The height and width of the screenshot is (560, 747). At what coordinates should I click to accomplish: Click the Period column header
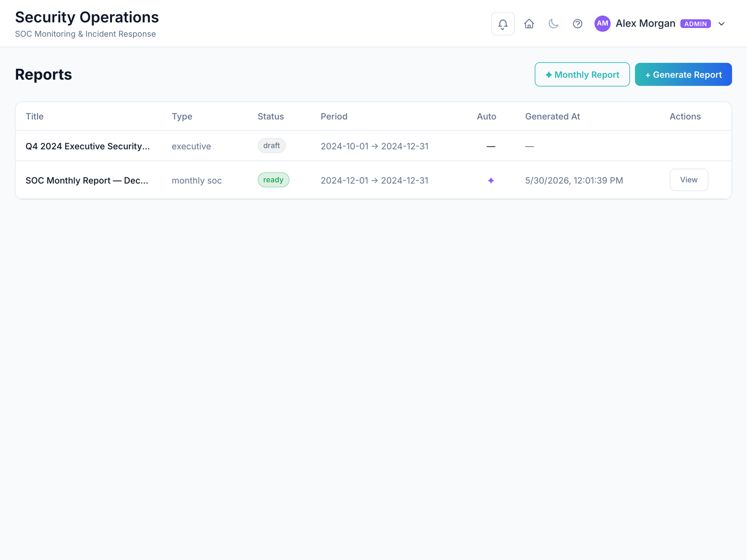coord(334,116)
